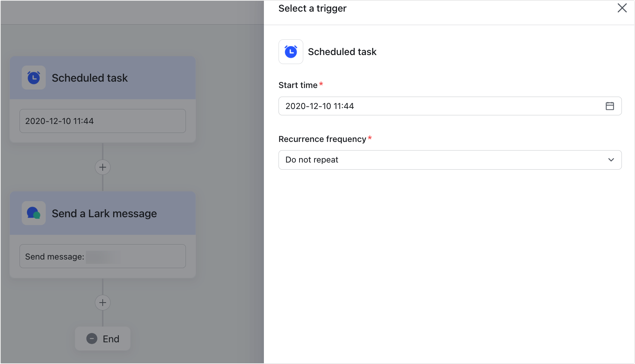Click the Start time input field
The height and width of the screenshot is (364, 635).
(442, 106)
